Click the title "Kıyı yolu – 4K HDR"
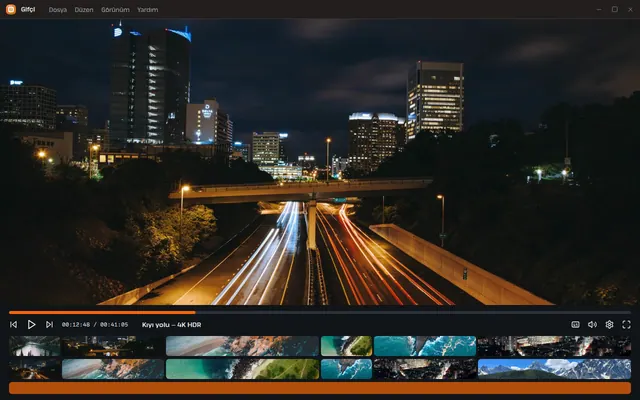 [x=171, y=325]
